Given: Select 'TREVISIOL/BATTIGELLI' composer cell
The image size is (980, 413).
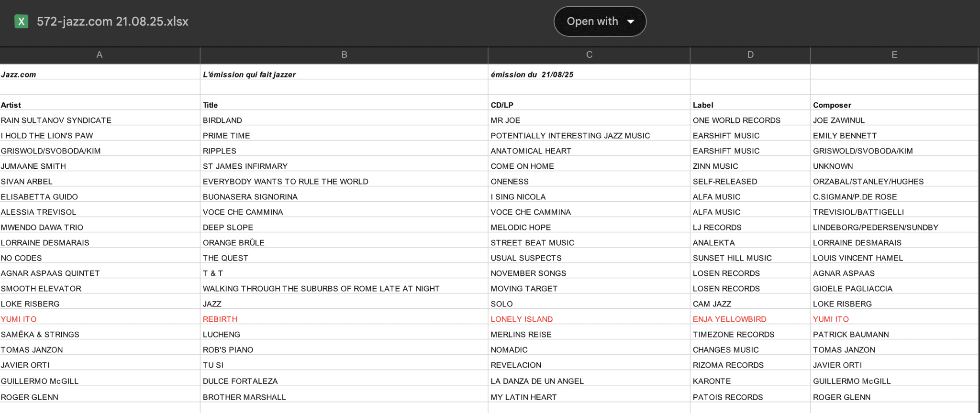Looking at the screenshot, I should [894, 210].
